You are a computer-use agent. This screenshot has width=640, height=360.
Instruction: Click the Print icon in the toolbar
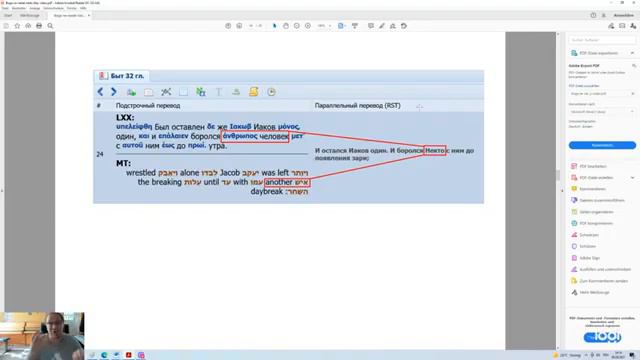(x=39, y=26)
